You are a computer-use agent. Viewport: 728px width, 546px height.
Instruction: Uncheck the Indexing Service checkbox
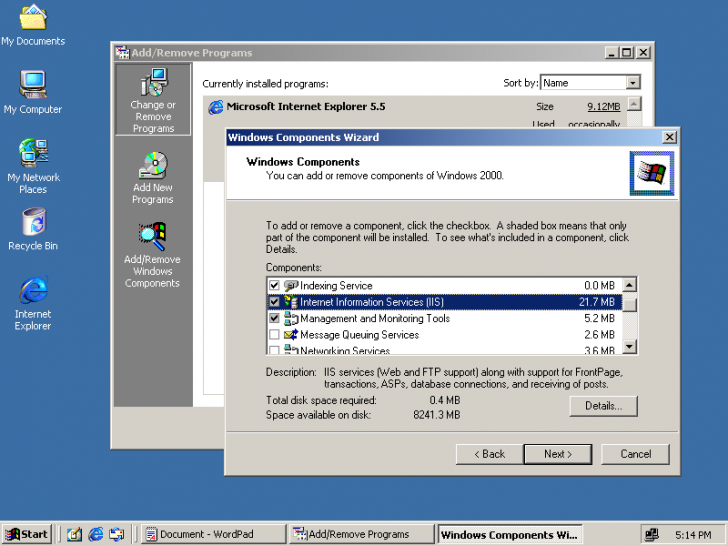pyautogui.click(x=275, y=286)
